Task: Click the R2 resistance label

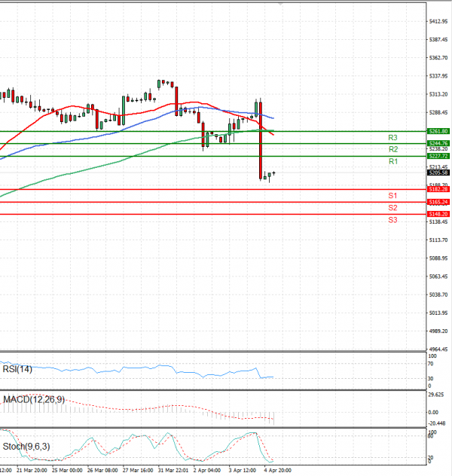Action: [393, 149]
